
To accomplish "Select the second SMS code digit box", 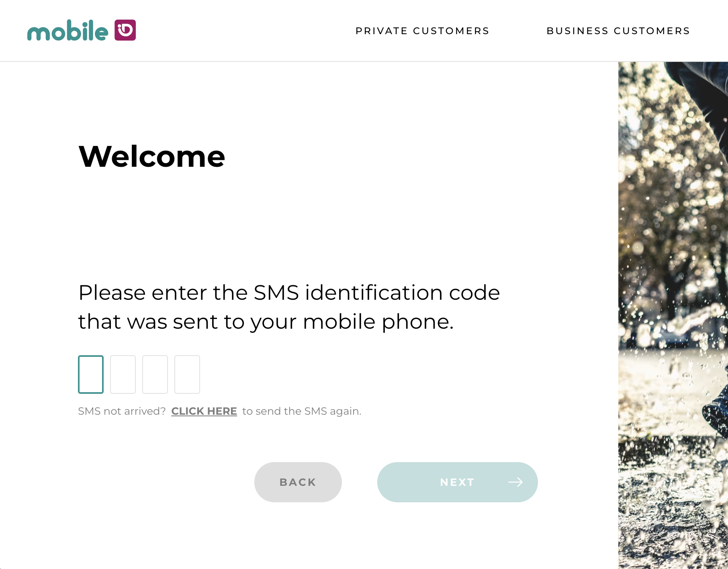I will tap(123, 374).
